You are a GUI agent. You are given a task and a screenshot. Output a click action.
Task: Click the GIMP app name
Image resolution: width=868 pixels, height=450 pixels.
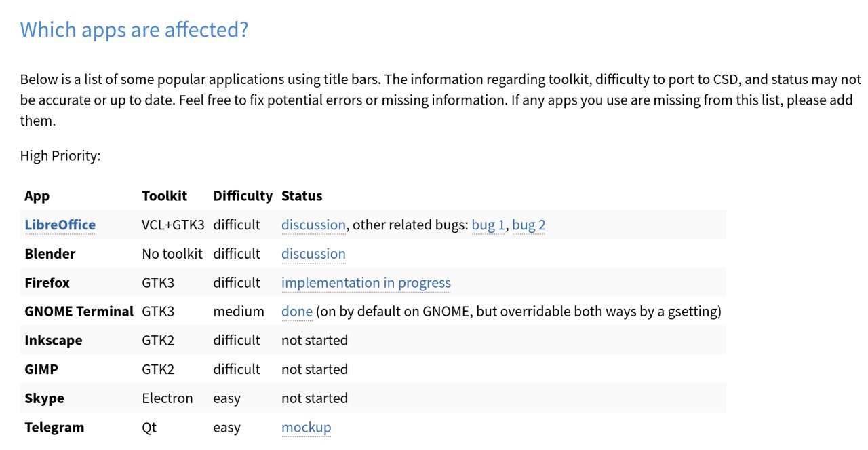pos(41,369)
